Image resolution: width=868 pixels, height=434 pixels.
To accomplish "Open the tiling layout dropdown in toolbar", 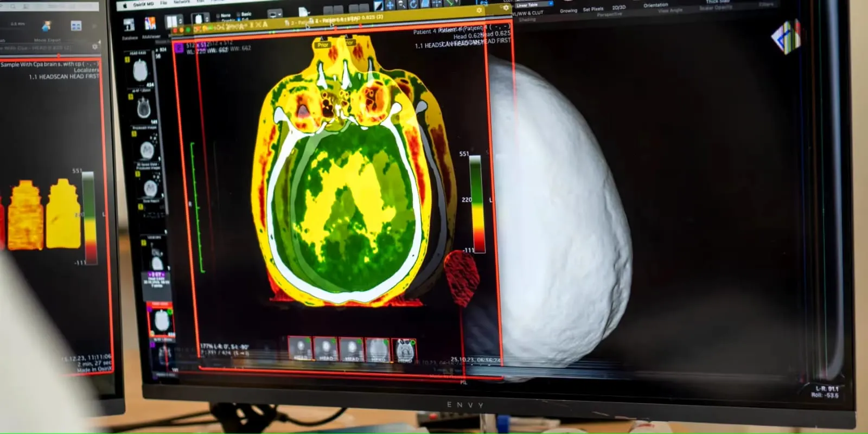I will 174,21.
